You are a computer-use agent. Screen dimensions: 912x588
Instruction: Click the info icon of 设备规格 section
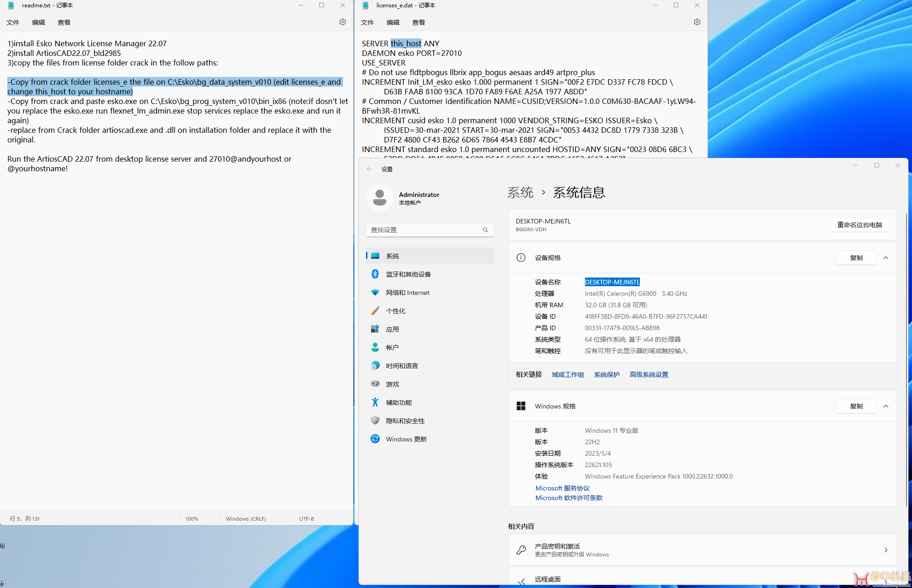click(x=521, y=258)
